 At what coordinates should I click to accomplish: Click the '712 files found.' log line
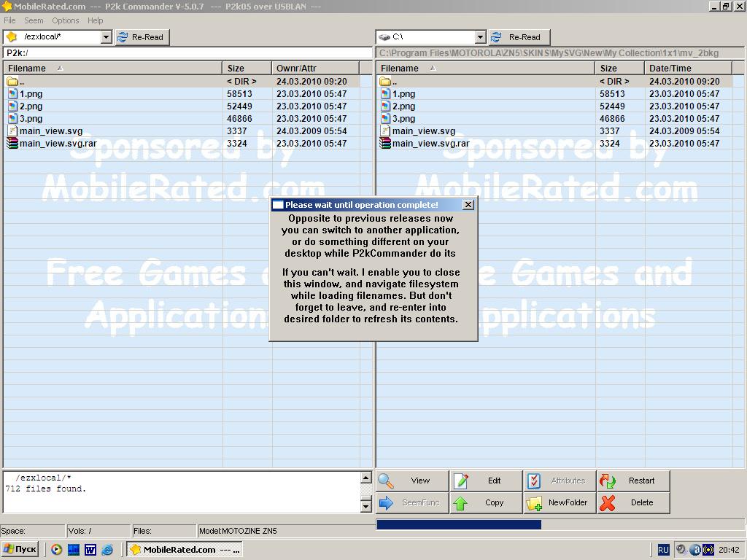tap(46, 489)
